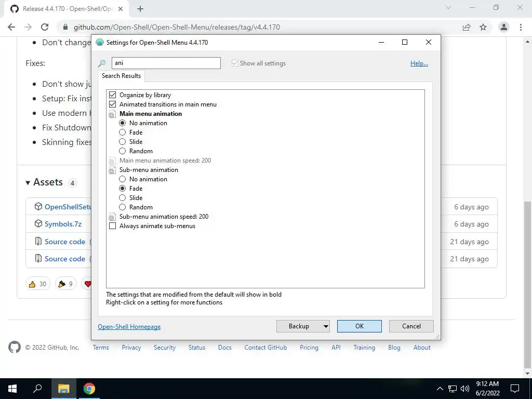Click the network tray icon
532x399 pixels.
tap(453, 389)
